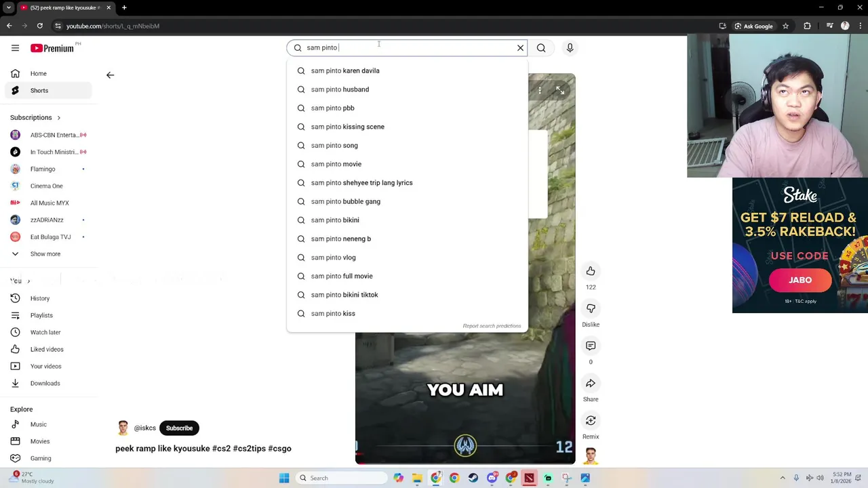Dislike the short

(x=591, y=308)
